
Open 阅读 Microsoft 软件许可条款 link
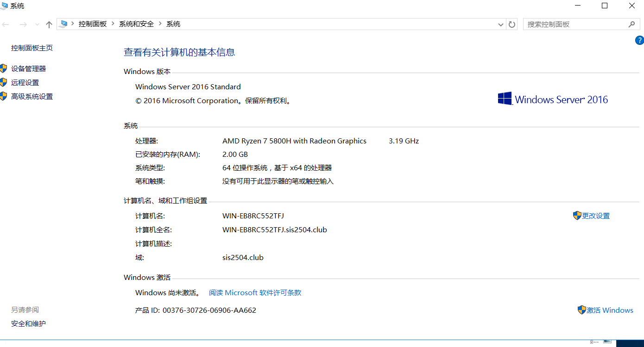click(x=255, y=293)
